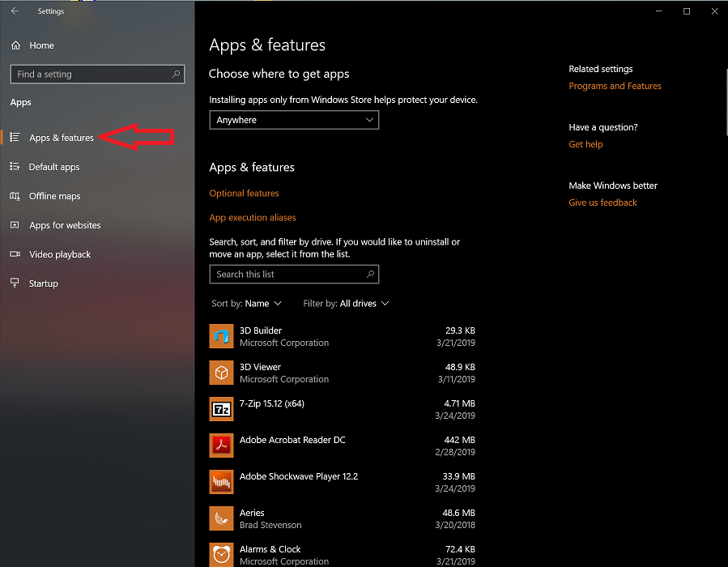Minimize the Settings window
This screenshot has height=567, width=728.
pos(658,11)
